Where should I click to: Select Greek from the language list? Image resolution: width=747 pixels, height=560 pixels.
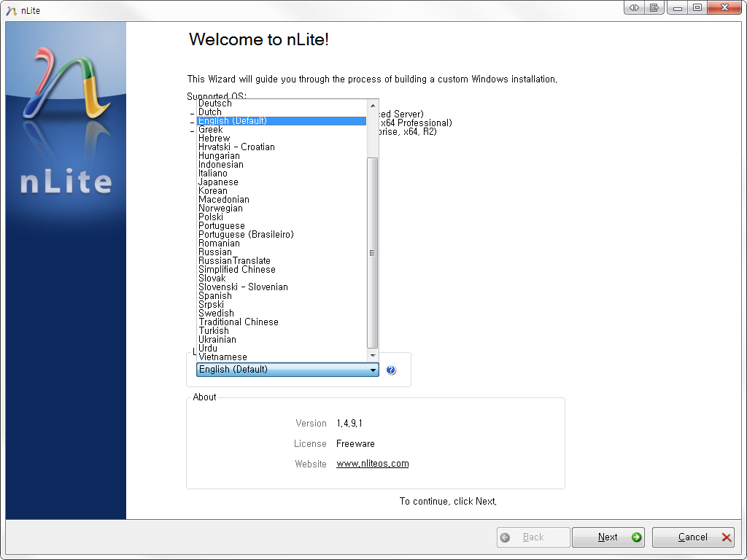coord(282,130)
